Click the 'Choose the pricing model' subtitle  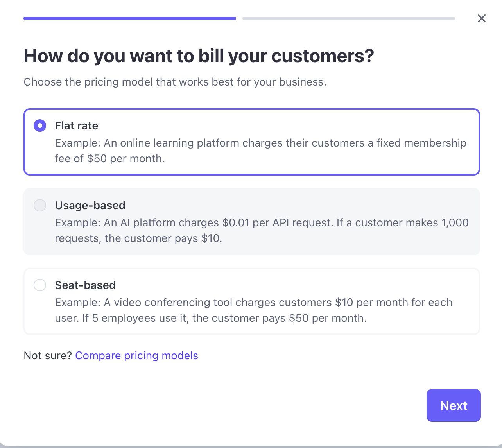pyautogui.click(x=175, y=82)
